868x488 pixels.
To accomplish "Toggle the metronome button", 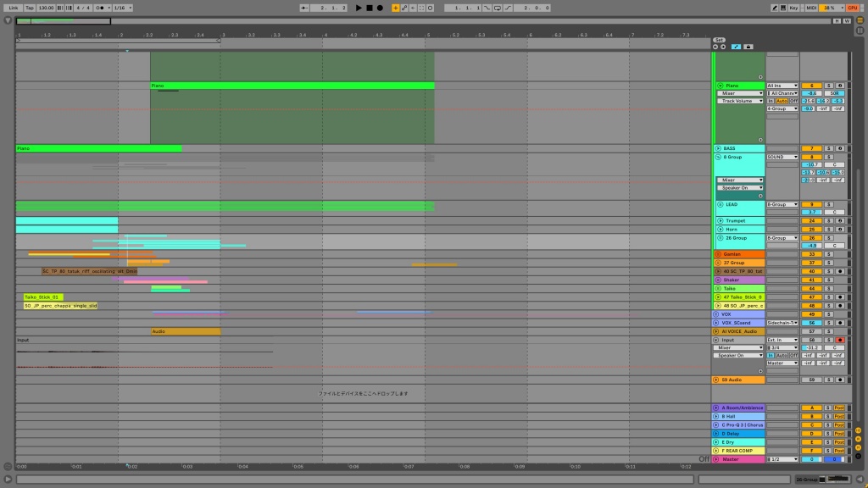I will 101,8.
